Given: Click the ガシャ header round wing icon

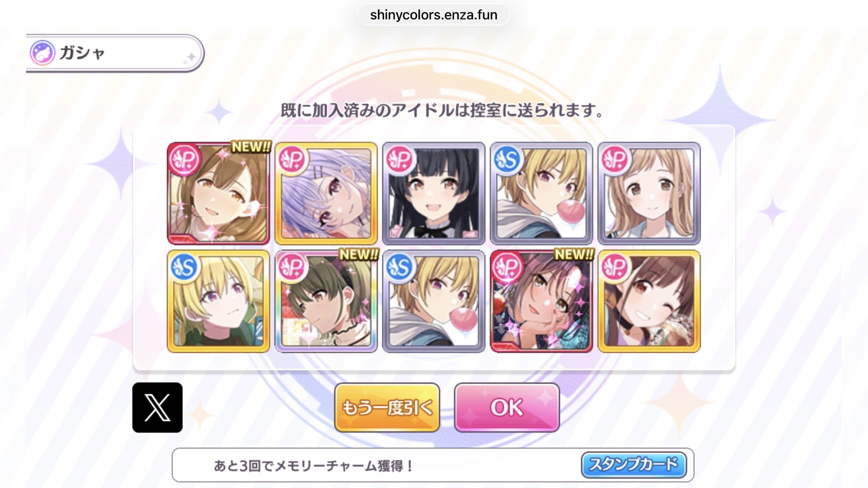Looking at the screenshot, I should click(x=43, y=53).
